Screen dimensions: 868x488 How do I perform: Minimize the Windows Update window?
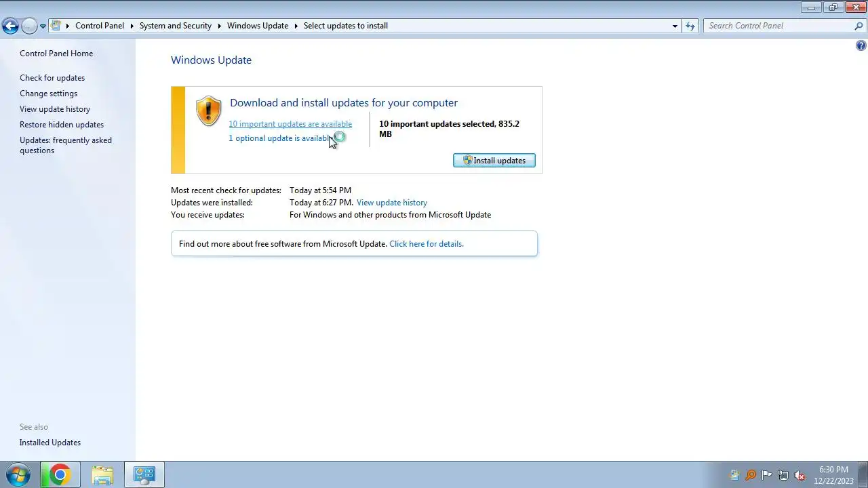pyautogui.click(x=811, y=7)
